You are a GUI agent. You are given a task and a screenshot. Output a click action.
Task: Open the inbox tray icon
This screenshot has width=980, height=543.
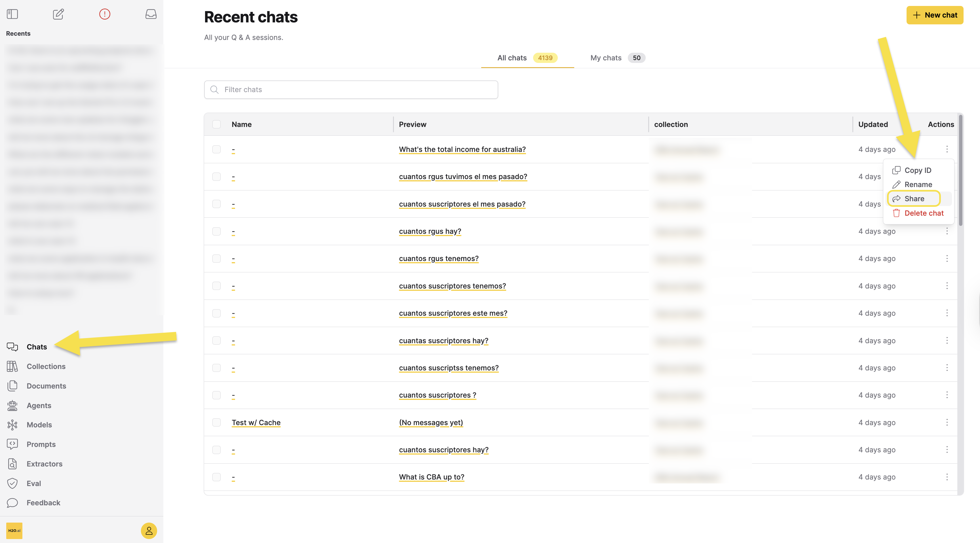click(151, 14)
